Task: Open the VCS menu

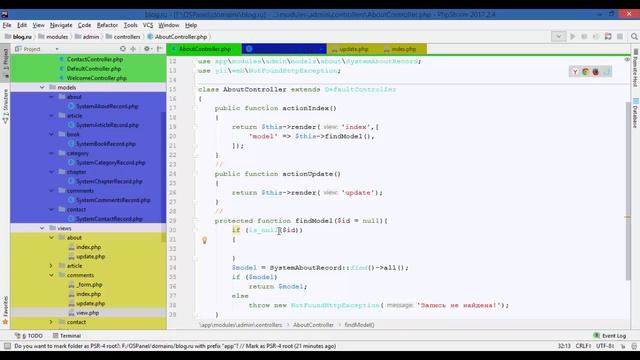Action: point(148,25)
